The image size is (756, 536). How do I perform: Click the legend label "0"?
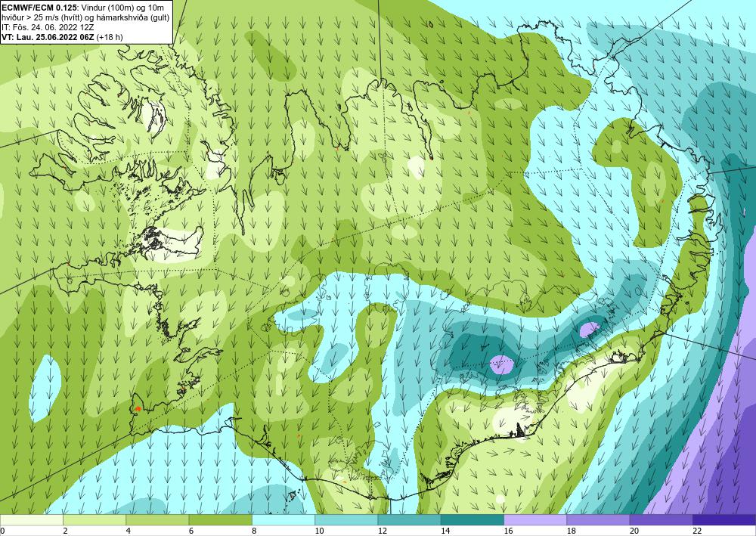(3, 531)
